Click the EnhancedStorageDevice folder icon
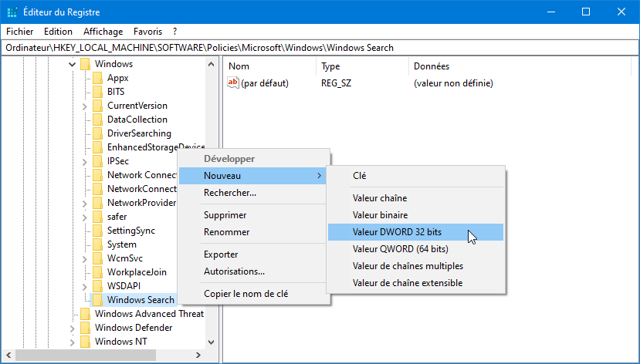 (x=97, y=147)
